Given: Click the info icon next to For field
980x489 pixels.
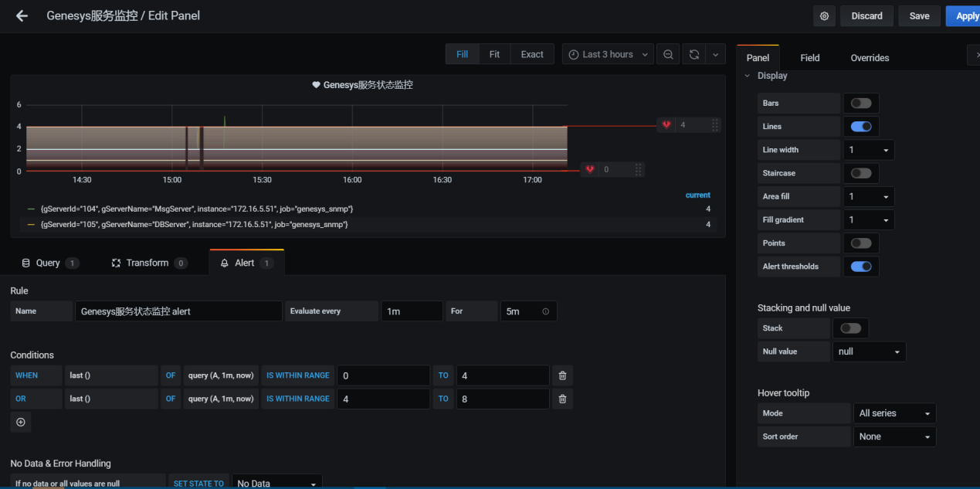Looking at the screenshot, I should click(546, 311).
